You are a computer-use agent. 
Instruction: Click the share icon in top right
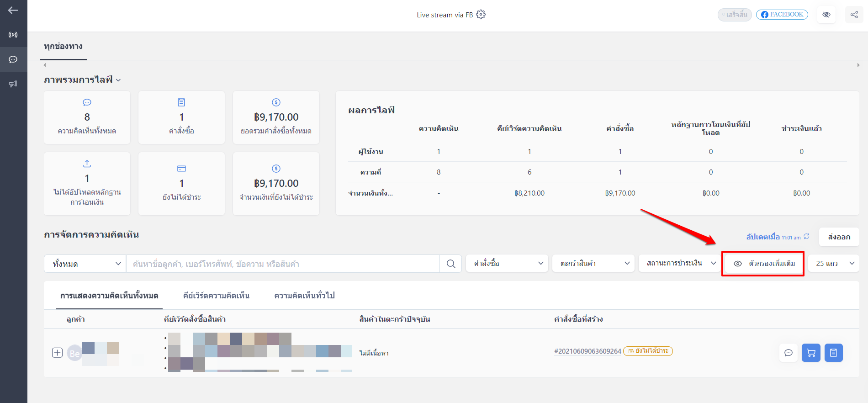[x=854, y=15]
